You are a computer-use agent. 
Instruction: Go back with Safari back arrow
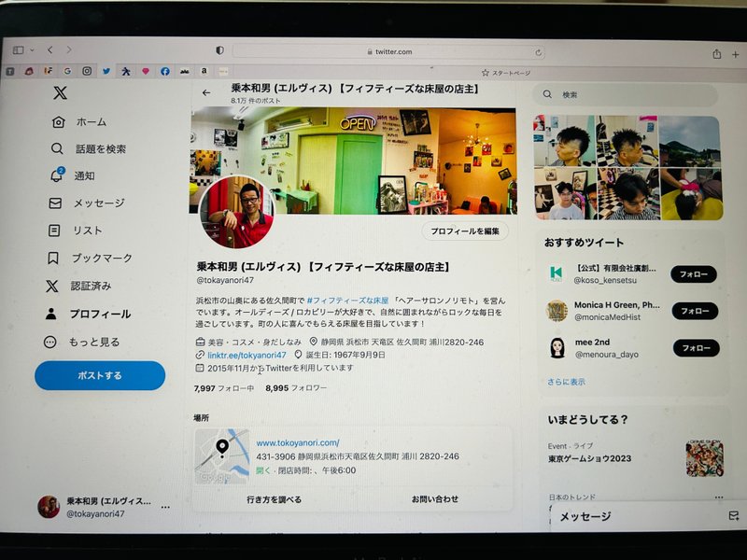click(x=50, y=49)
